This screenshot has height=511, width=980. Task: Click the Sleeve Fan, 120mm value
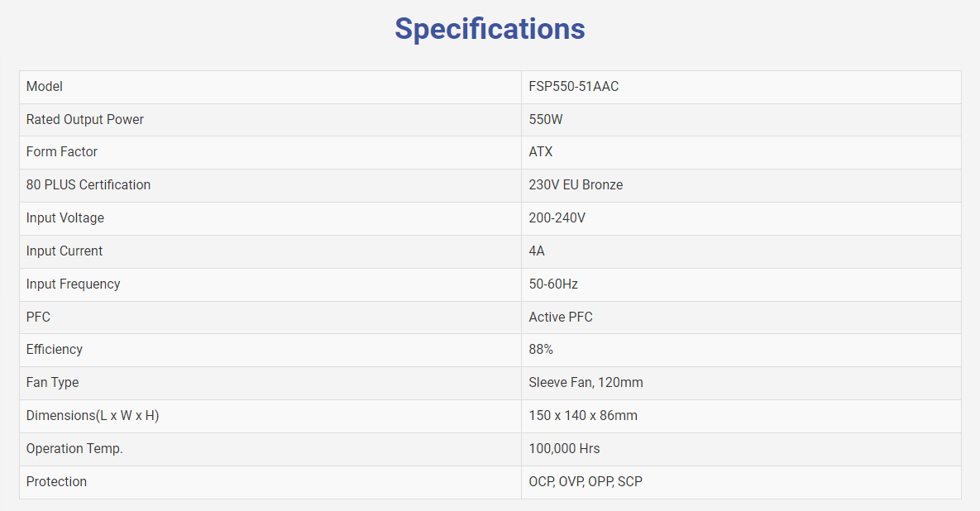coord(586,383)
